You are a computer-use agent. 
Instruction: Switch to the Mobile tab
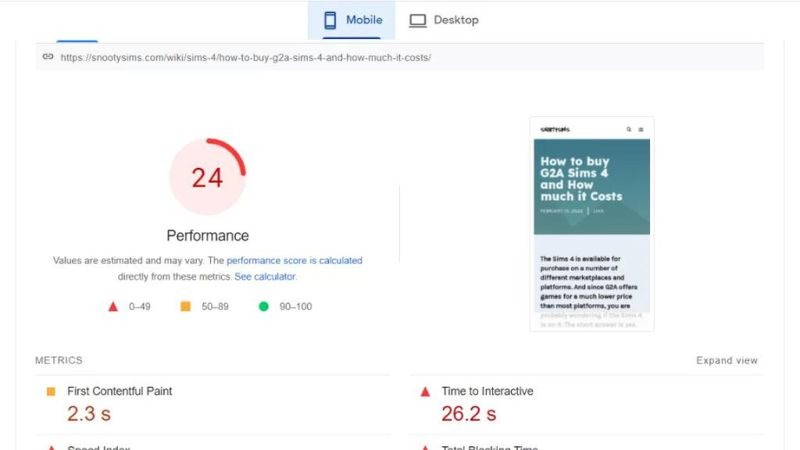(x=352, y=20)
